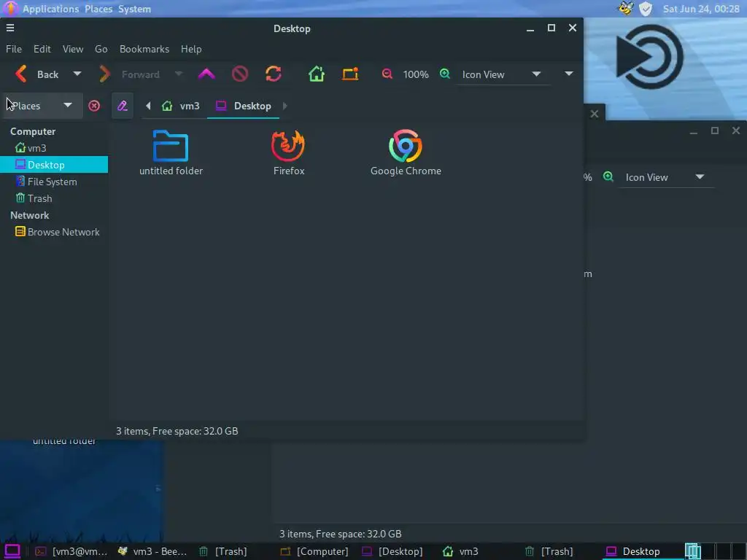Select the Google Chrome launcher icon
The width and height of the screenshot is (747, 560).
tap(406, 152)
